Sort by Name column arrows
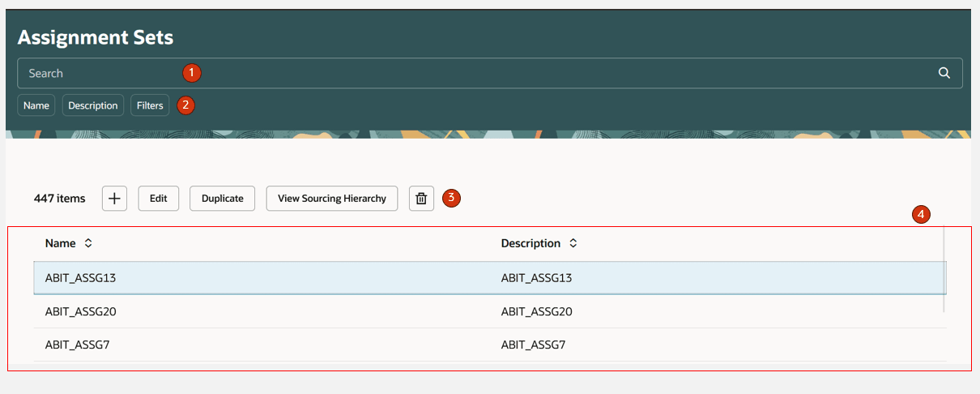Viewport: 980px width, 394px height. pos(88,243)
